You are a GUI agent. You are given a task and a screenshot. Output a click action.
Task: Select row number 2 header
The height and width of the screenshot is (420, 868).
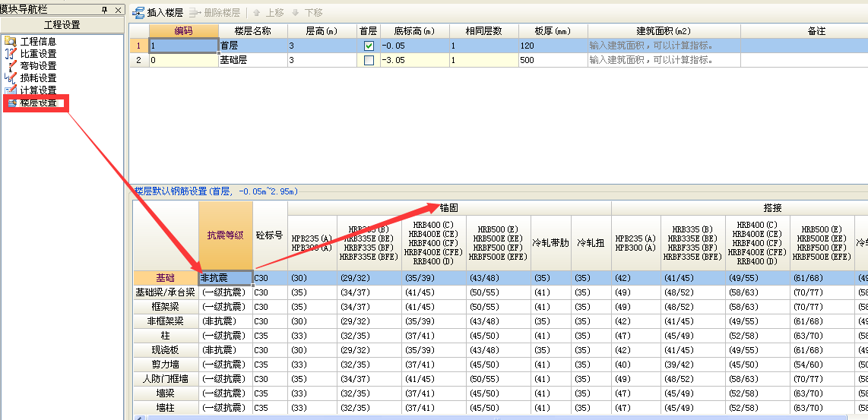(x=139, y=60)
